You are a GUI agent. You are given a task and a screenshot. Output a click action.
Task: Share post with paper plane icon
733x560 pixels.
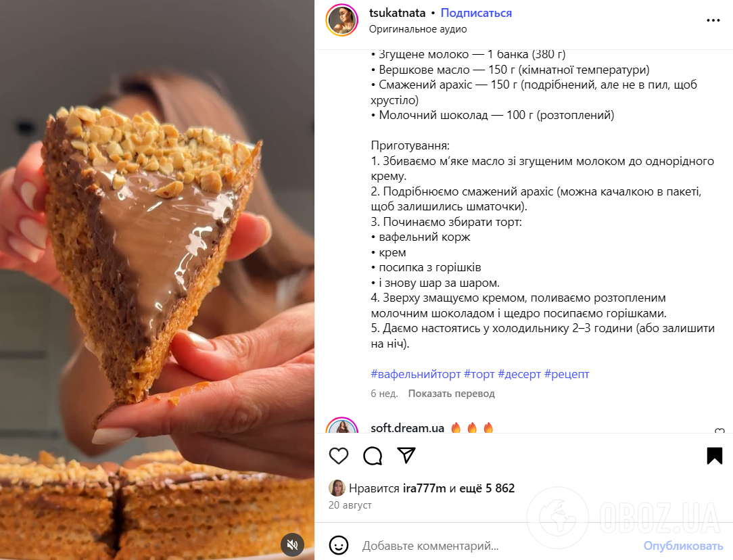(406, 455)
